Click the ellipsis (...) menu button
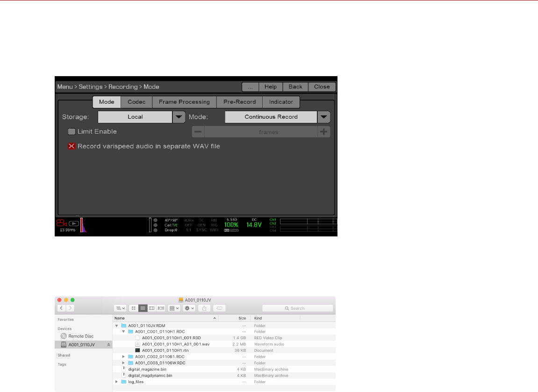Image resolution: width=538 pixels, height=392 pixels. (251, 87)
